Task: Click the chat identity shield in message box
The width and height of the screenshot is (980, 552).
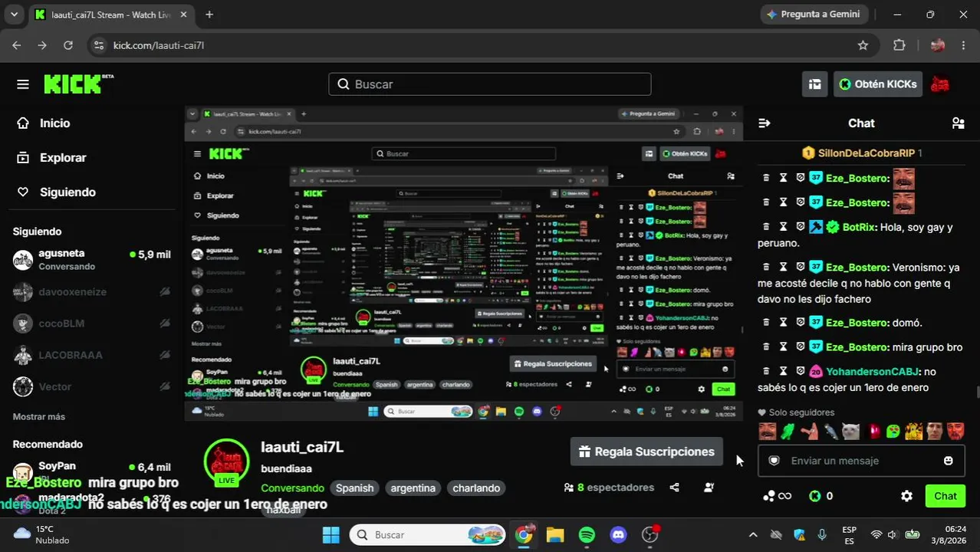Action: tap(774, 461)
